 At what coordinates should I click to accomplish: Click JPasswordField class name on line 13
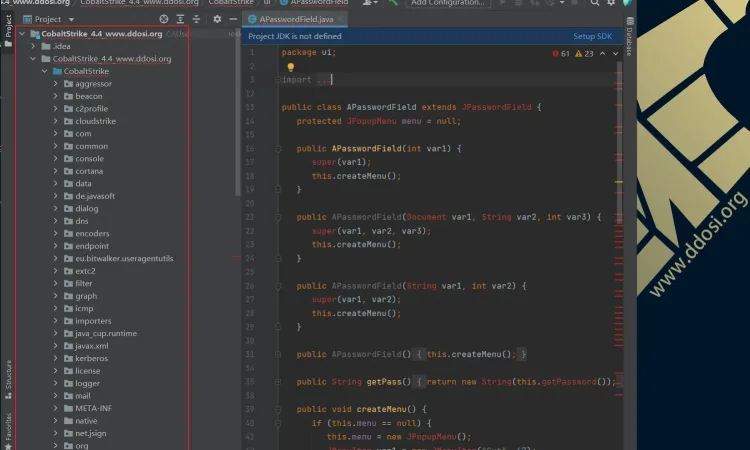496,107
